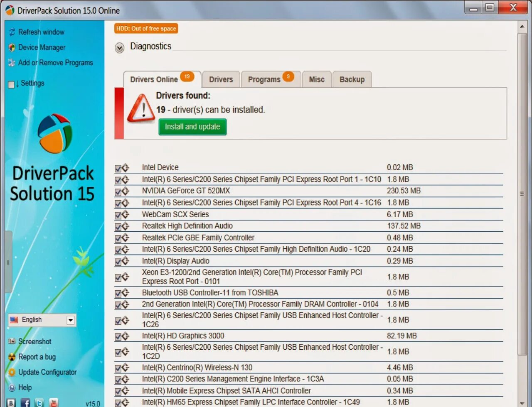532x407 pixels.
Task: Switch to the Drivers tab
Action: pos(221,79)
